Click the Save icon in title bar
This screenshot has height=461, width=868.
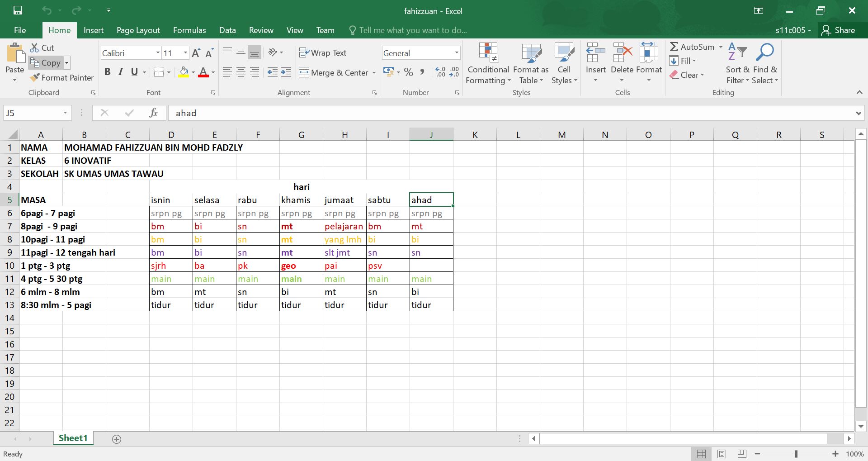click(x=18, y=10)
